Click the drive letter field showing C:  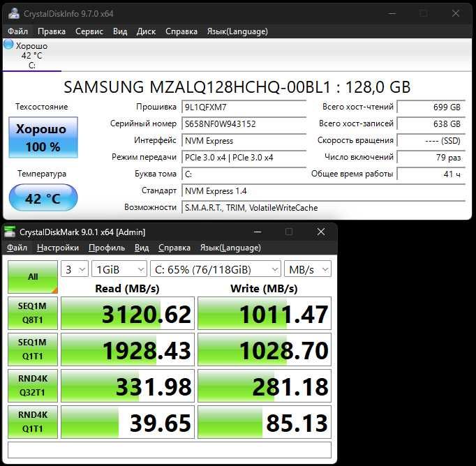tap(244, 174)
